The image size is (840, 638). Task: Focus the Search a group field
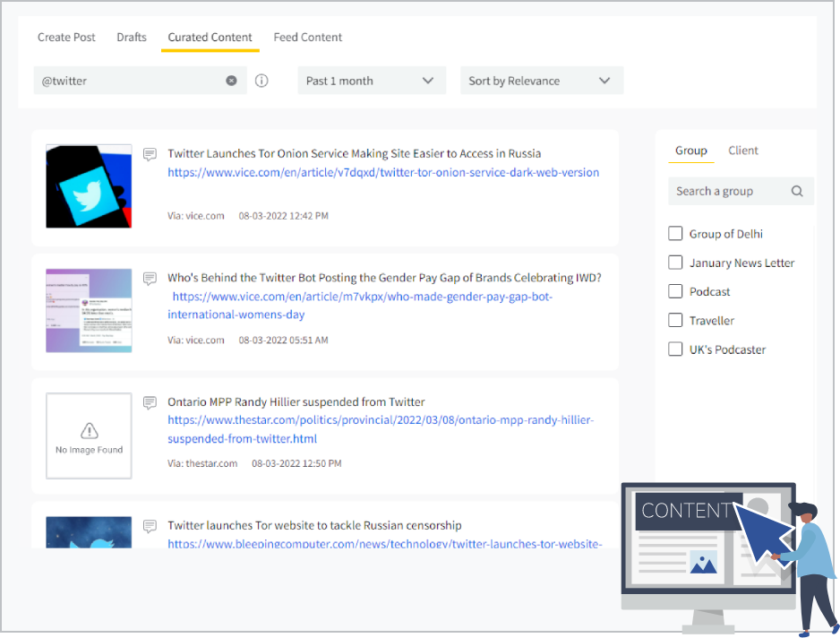[741, 192]
